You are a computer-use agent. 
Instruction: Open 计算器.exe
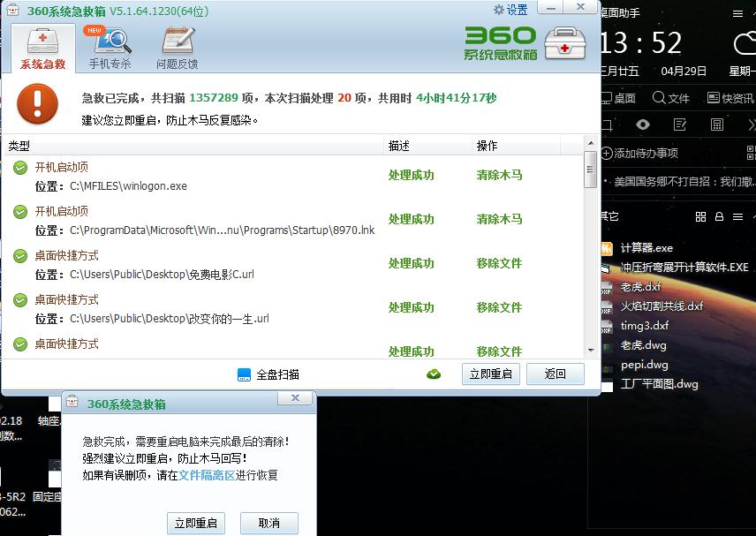(646, 248)
